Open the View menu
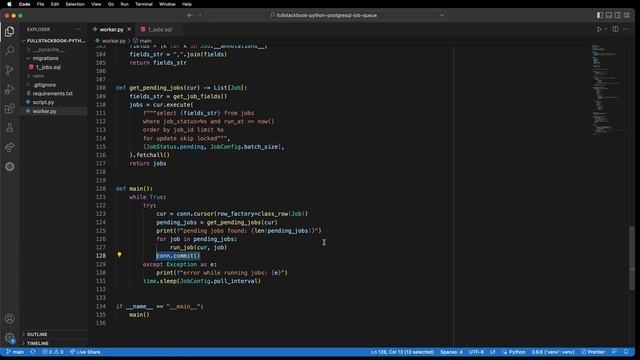640x360 pixels. (96, 4)
